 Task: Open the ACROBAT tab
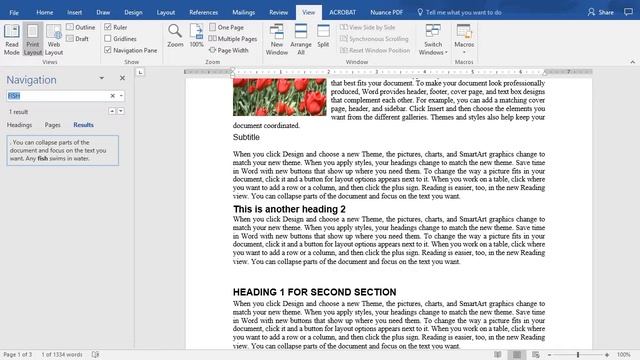tap(342, 12)
